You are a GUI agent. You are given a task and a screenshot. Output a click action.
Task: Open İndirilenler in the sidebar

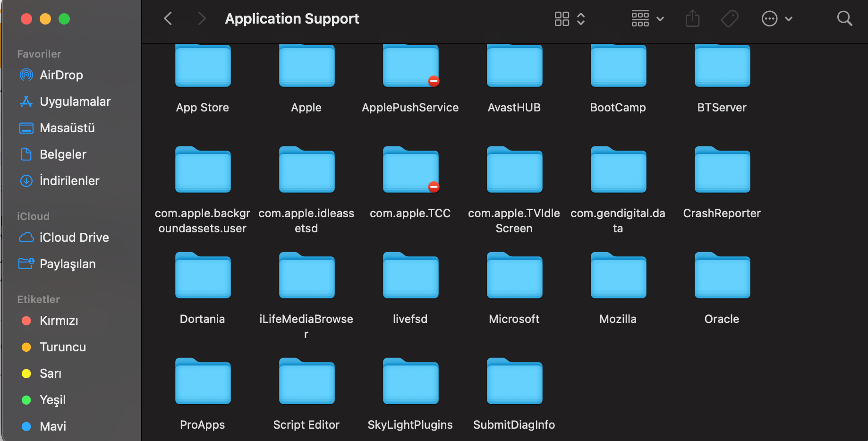[x=69, y=181]
